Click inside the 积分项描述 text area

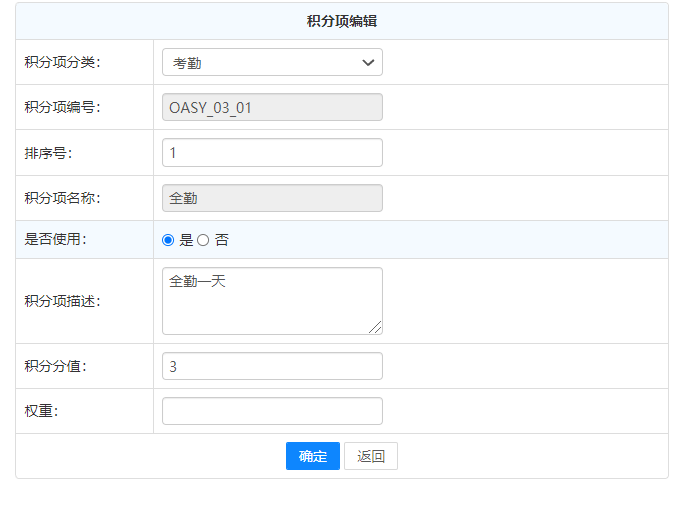(x=272, y=300)
